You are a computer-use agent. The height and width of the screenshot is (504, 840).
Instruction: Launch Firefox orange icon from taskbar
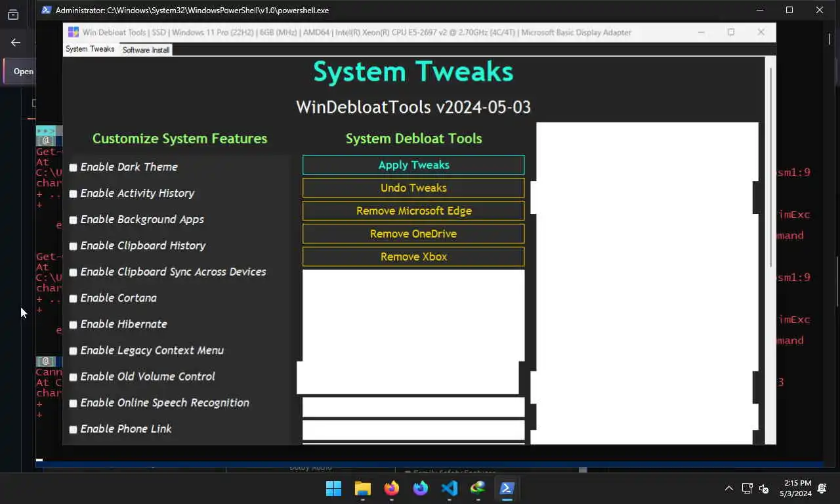click(x=392, y=488)
